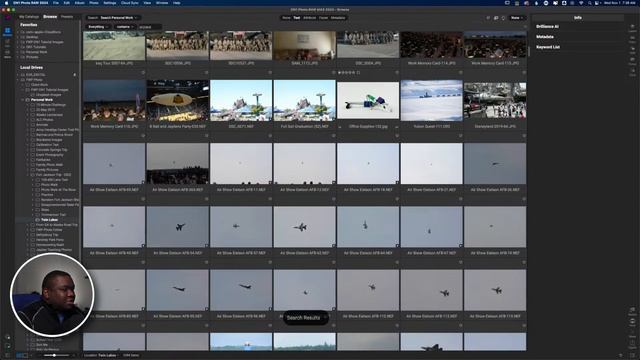
Task: Click badge icon under Work Memory Card 115.JPG
Action: coord(524,73)
